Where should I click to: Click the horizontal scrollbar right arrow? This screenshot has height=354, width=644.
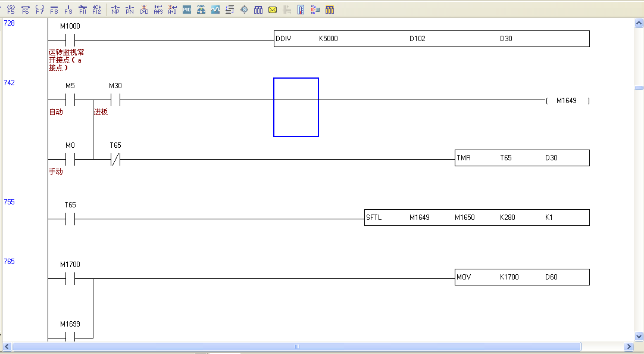point(629,347)
